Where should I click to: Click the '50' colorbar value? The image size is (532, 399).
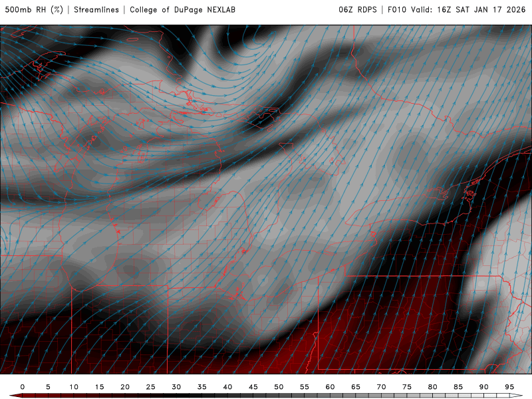pos(279,387)
